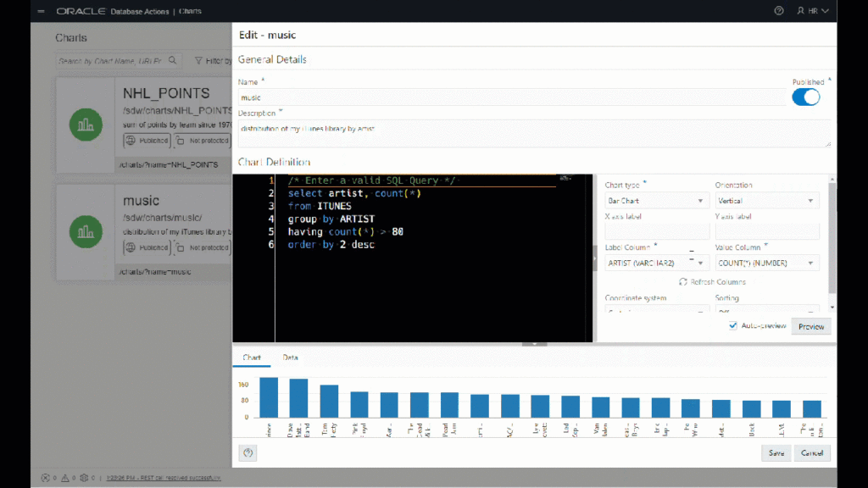Click the Save button
The image size is (868, 488).
click(x=776, y=453)
